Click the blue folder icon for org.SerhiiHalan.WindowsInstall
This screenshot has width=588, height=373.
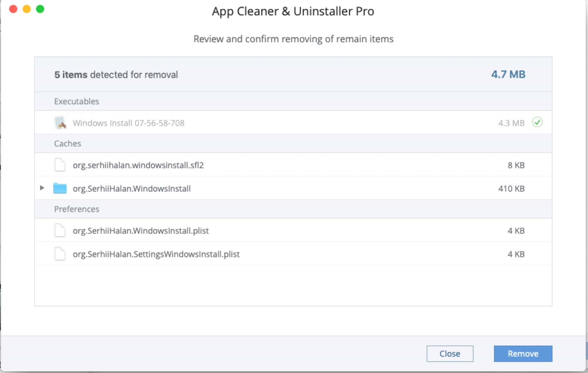(x=60, y=188)
